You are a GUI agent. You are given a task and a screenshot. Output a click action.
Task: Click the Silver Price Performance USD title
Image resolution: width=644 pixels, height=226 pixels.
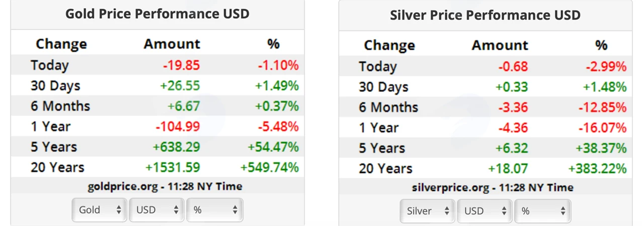(486, 15)
